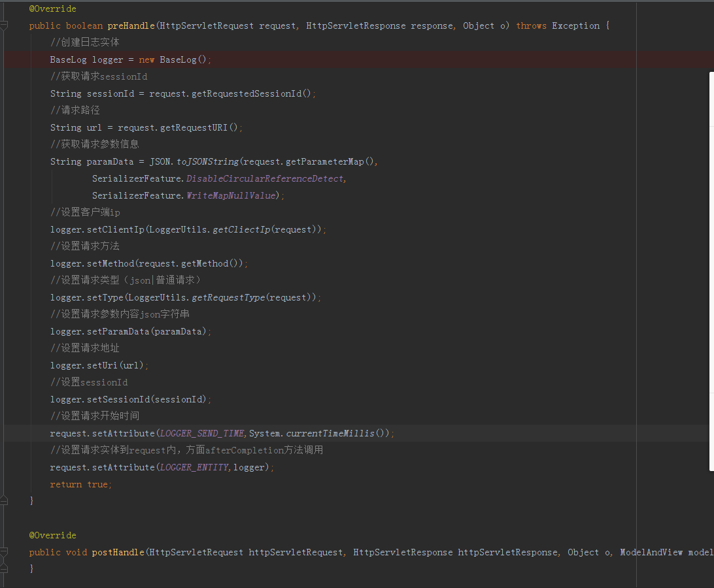Click DisableCircularReferenceDetect constant

(265, 179)
